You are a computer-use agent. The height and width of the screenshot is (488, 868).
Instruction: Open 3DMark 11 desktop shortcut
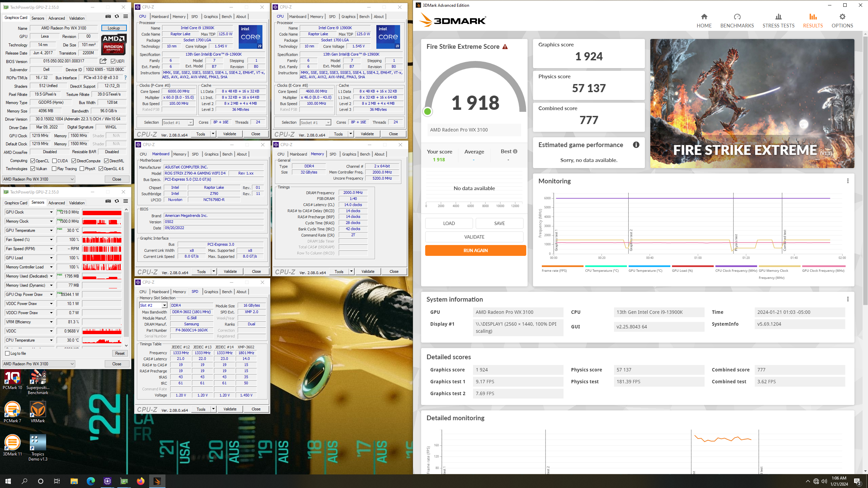(12, 445)
